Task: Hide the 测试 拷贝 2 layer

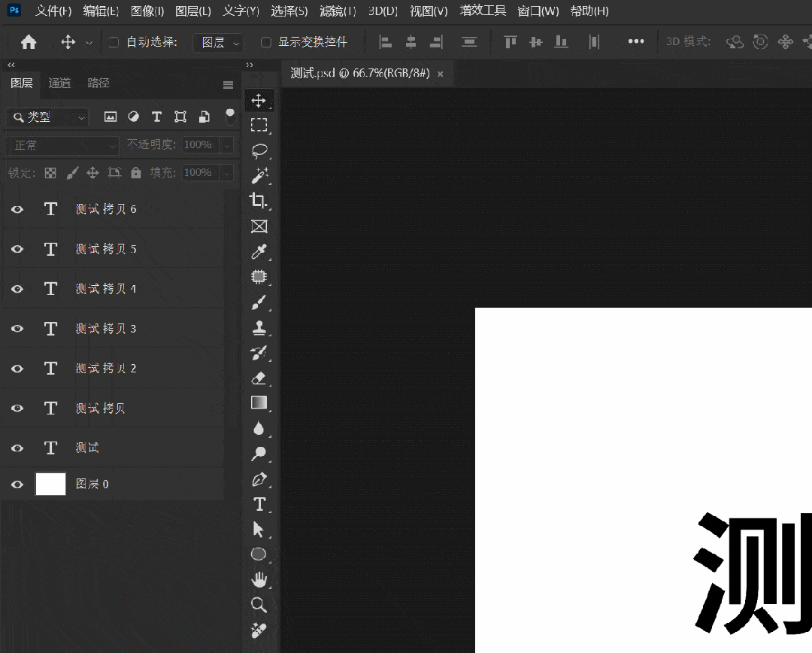Action: (17, 369)
